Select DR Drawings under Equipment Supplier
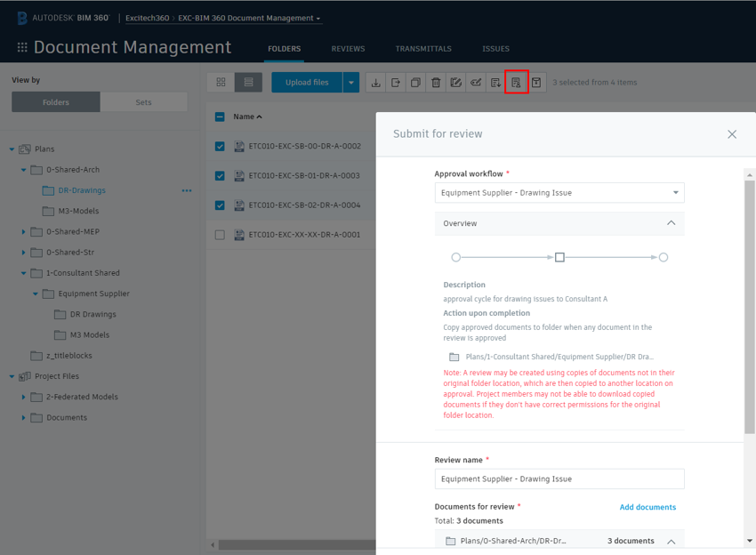The image size is (756, 555). [93, 314]
